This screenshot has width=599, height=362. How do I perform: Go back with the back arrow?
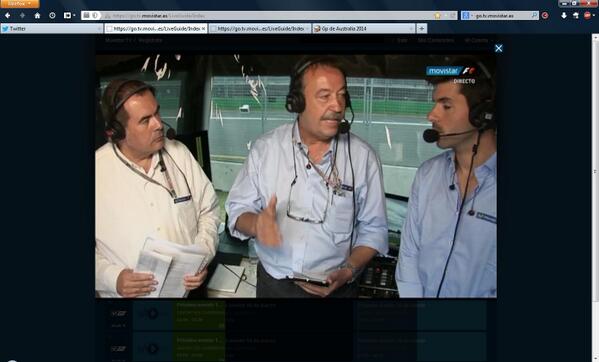click(7, 16)
